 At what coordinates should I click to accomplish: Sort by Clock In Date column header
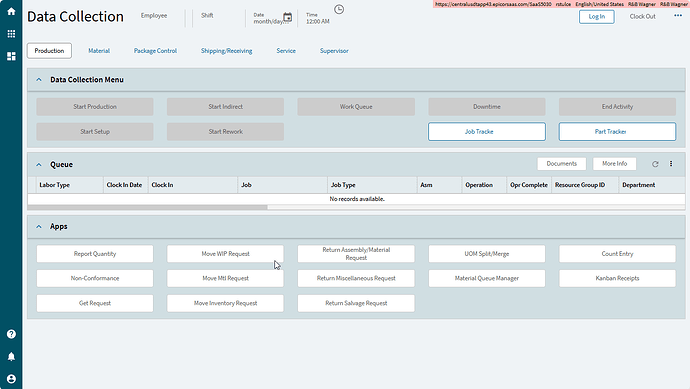click(x=125, y=185)
